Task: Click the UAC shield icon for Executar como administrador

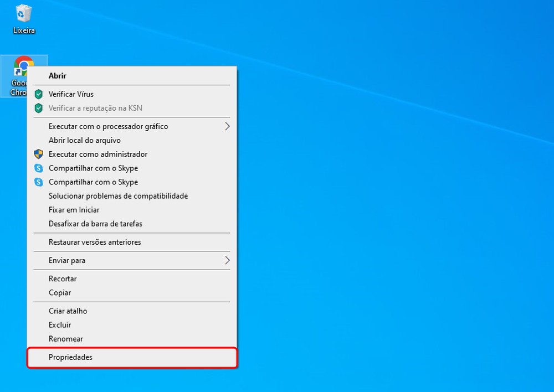Action: point(39,154)
